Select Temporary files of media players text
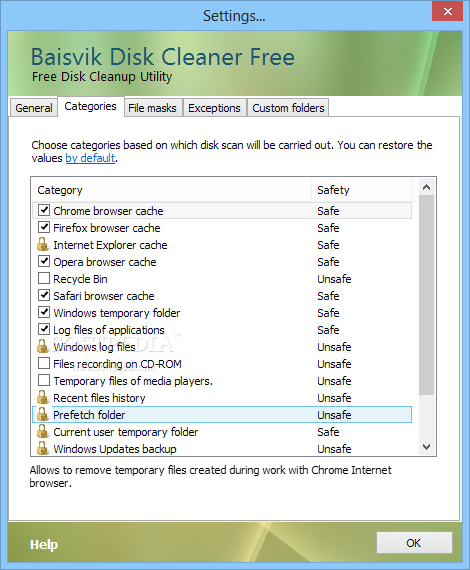This screenshot has width=470, height=570. 133,381
